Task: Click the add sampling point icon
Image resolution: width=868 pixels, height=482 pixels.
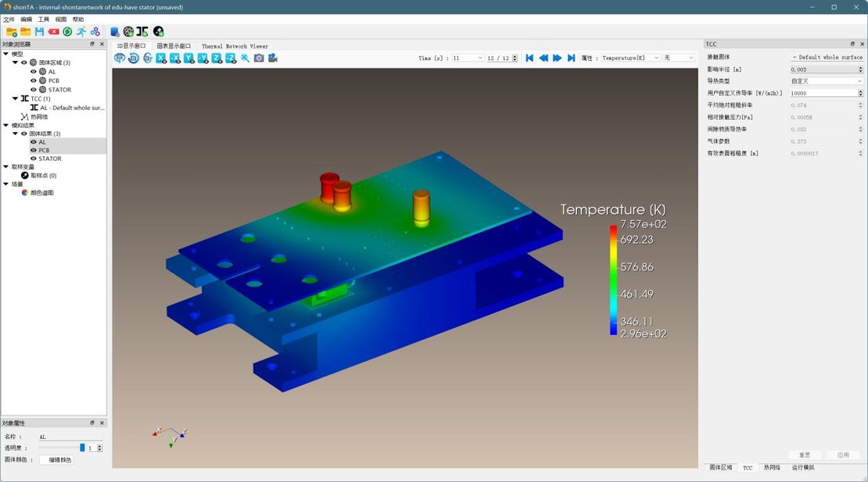Action: (x=158, y=31)
